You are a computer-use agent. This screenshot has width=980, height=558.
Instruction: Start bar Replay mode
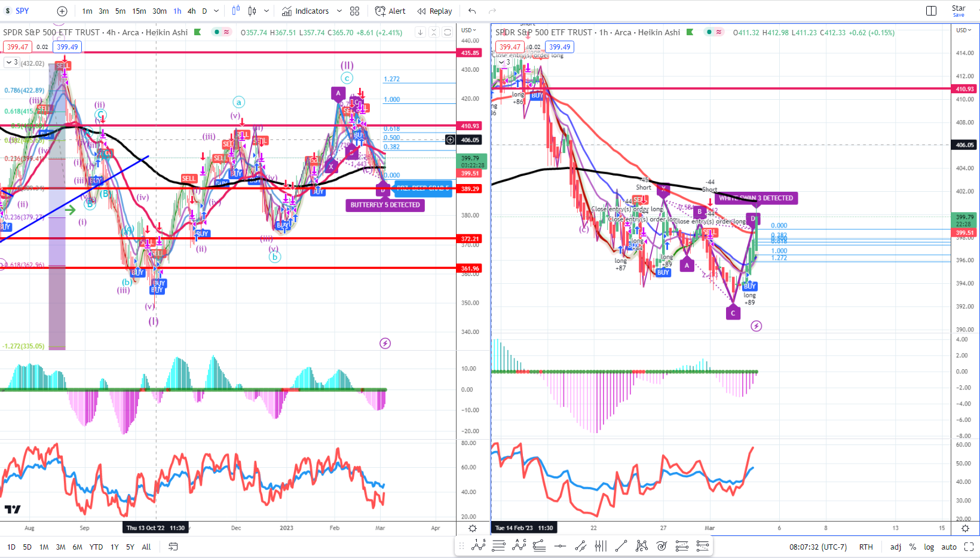pyautogui.click(x=434, y=11)
